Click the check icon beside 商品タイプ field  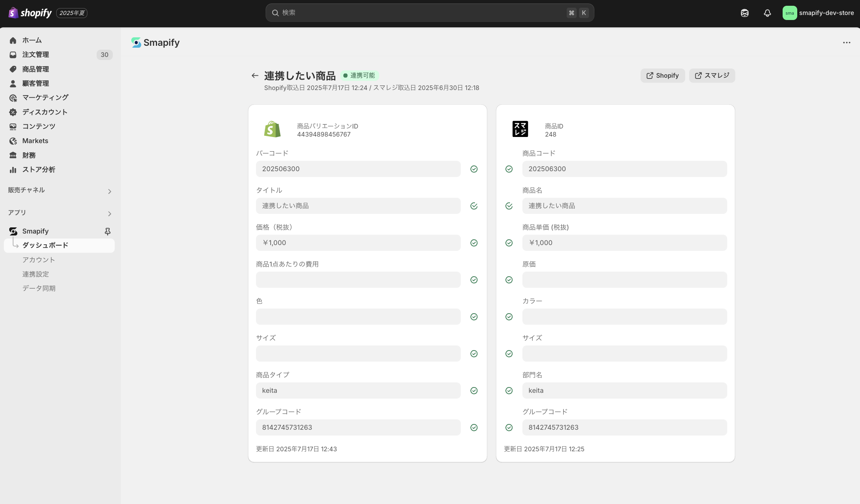coord(474,391)
